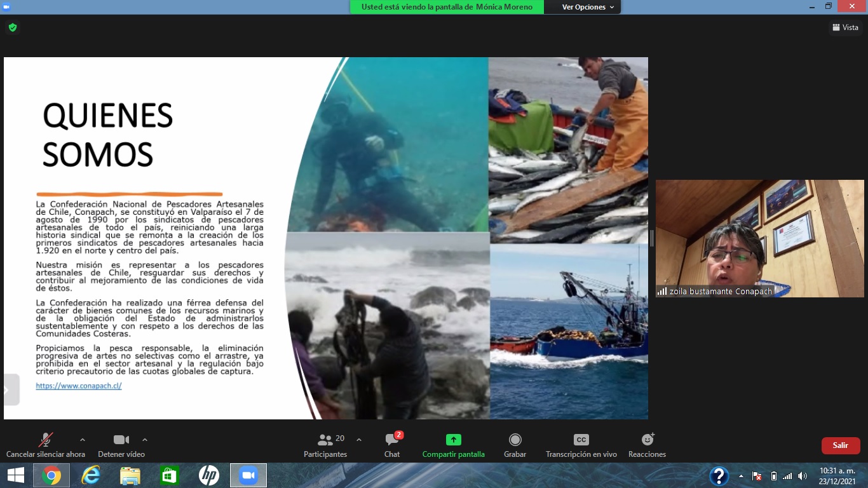
Task: Click Compartir pantalla green share button
Action: click(454, 445)
